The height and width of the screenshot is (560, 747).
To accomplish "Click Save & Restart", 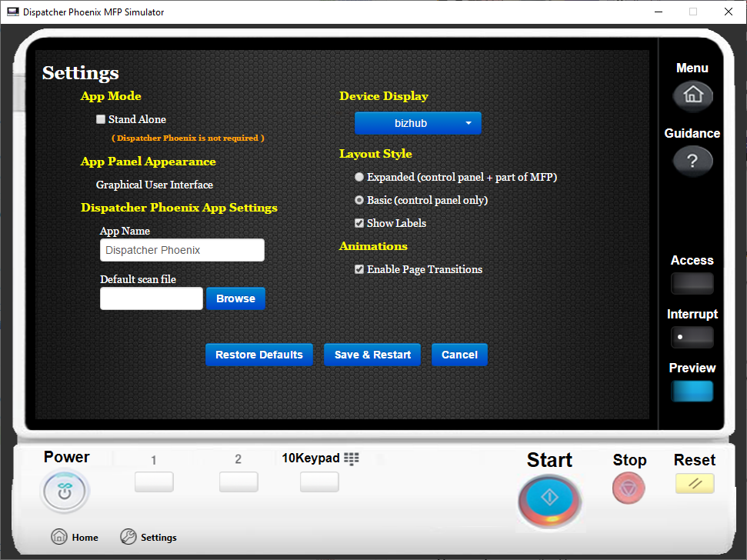I will coord(372,355).
